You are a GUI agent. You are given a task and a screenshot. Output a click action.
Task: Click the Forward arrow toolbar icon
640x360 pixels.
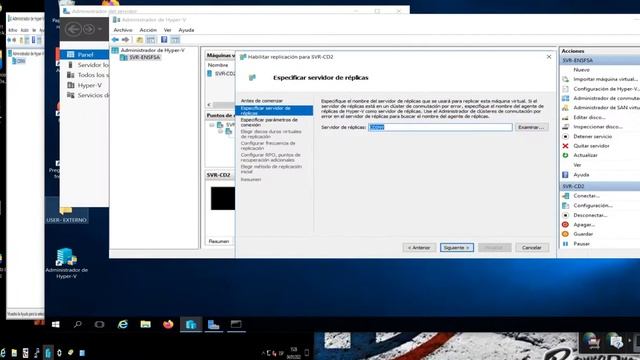tap(126, 40)
